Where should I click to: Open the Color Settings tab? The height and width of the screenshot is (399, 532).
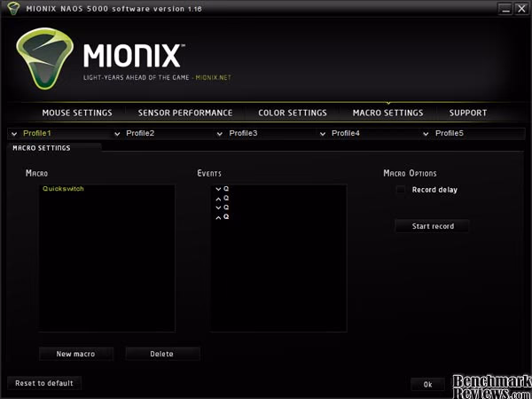point(293,113)
